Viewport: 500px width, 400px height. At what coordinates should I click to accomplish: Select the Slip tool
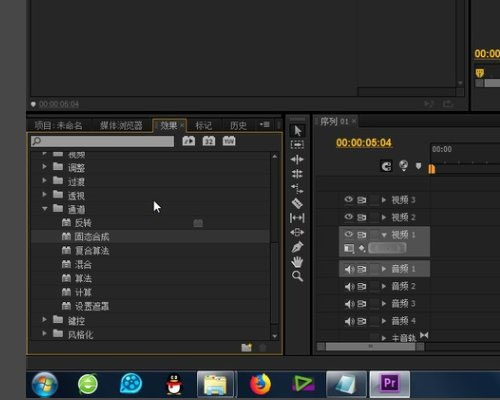click(x=297, y=218)
